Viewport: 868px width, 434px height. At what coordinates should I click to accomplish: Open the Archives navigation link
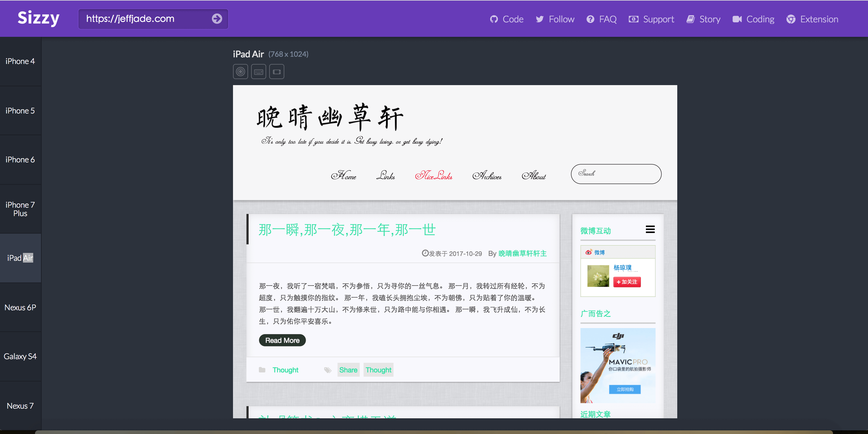(x=487, y=176)
